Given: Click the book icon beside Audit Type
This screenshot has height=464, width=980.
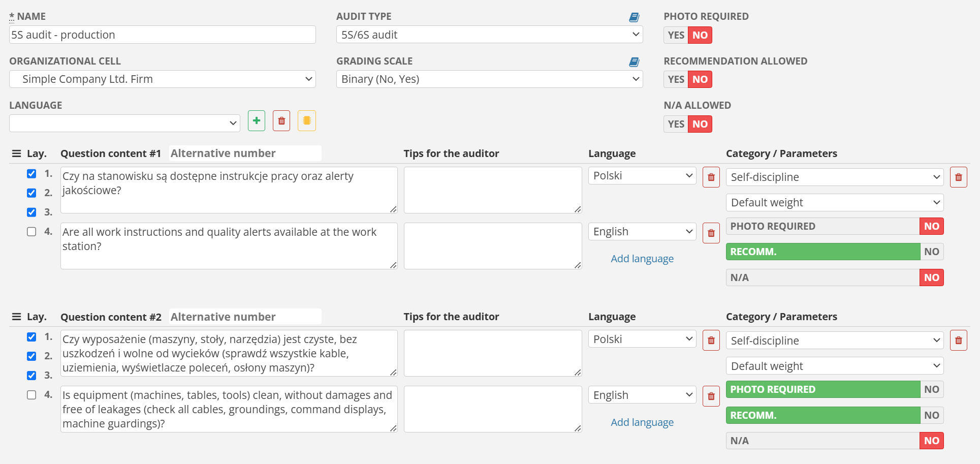Looking at the screenshot, I should click(x=634, y=17).
